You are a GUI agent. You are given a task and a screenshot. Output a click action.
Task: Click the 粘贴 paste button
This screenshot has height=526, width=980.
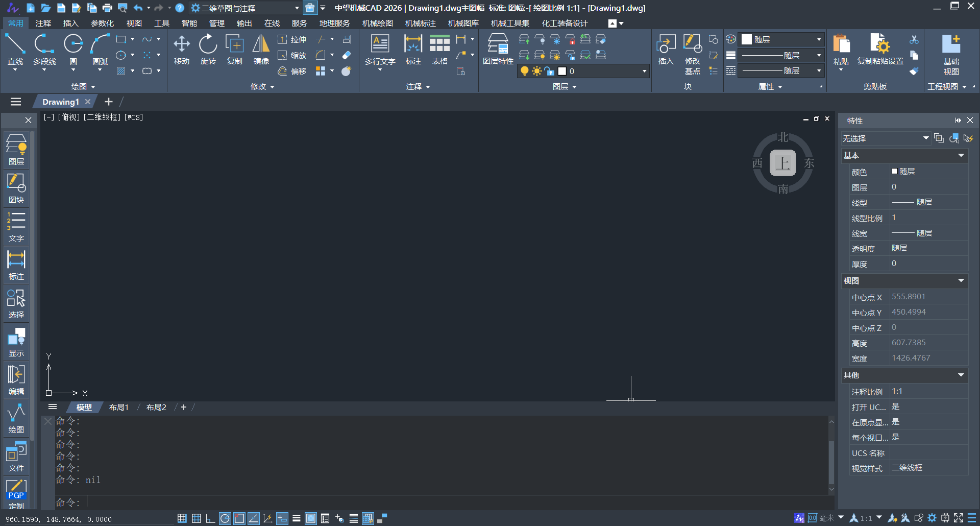(x=841, y=51)
